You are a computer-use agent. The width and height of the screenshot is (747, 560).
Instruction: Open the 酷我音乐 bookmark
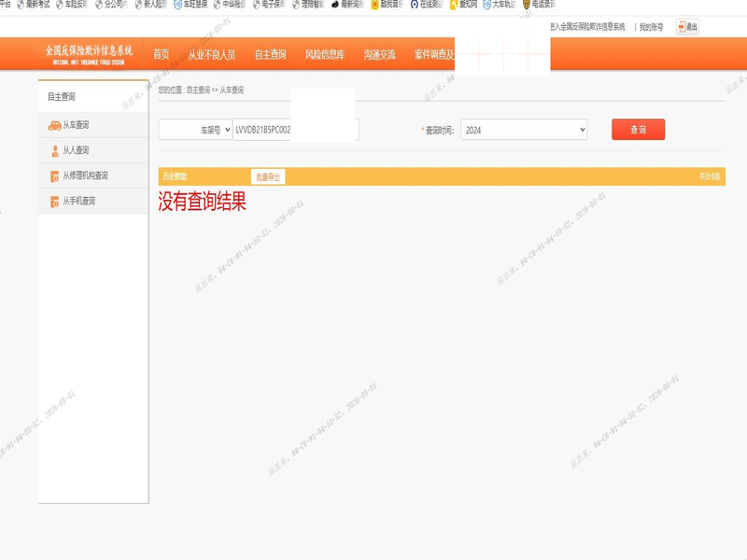click(x=387, y=5)
